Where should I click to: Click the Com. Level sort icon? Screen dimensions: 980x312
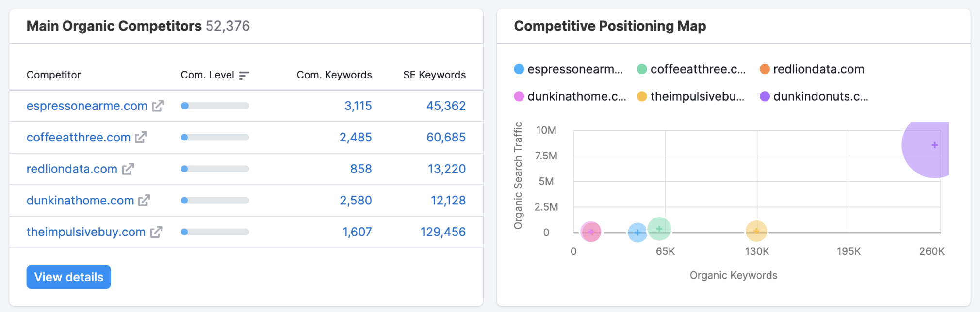(244, 75)
